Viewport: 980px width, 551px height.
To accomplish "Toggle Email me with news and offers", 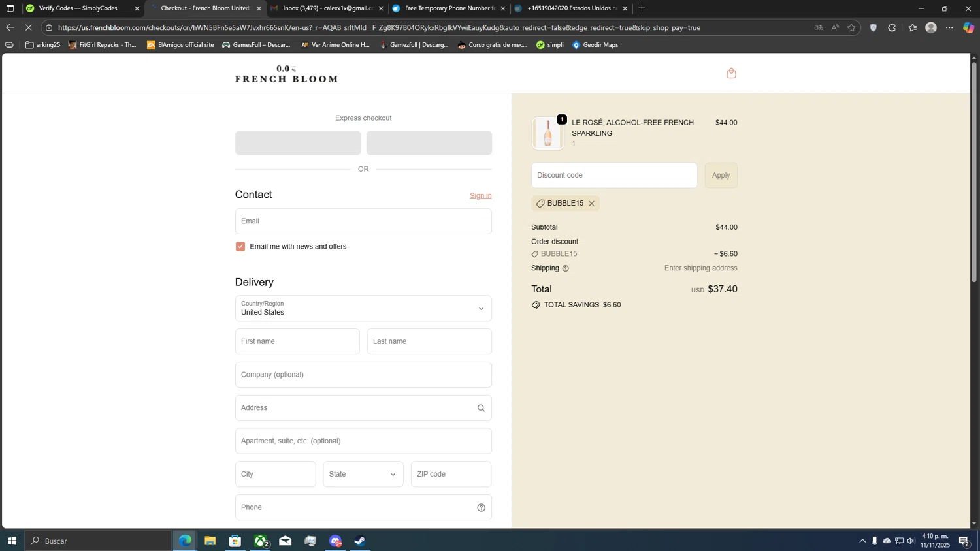I will pos(240,247).
